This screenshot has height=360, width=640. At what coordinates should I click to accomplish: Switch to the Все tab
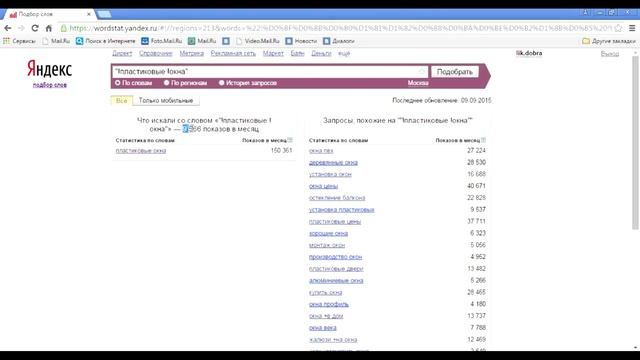(122, 100)
